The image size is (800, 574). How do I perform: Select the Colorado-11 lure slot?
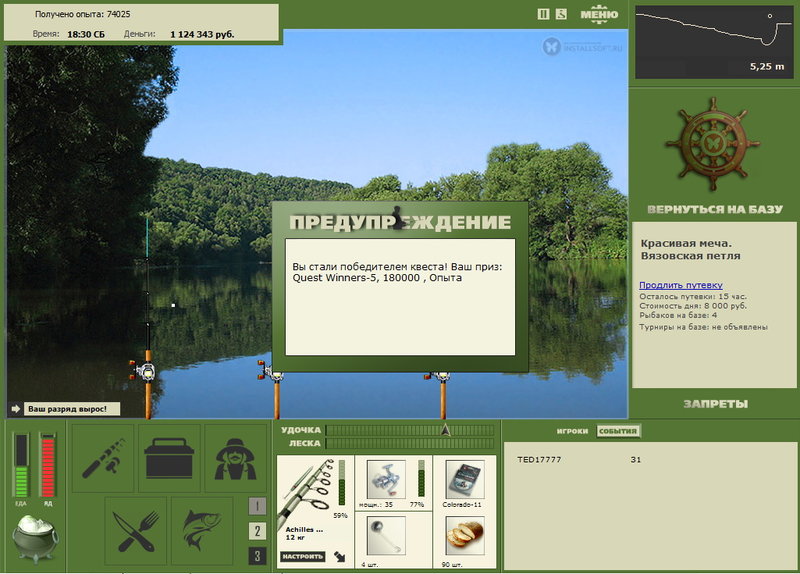click(464, 483)
